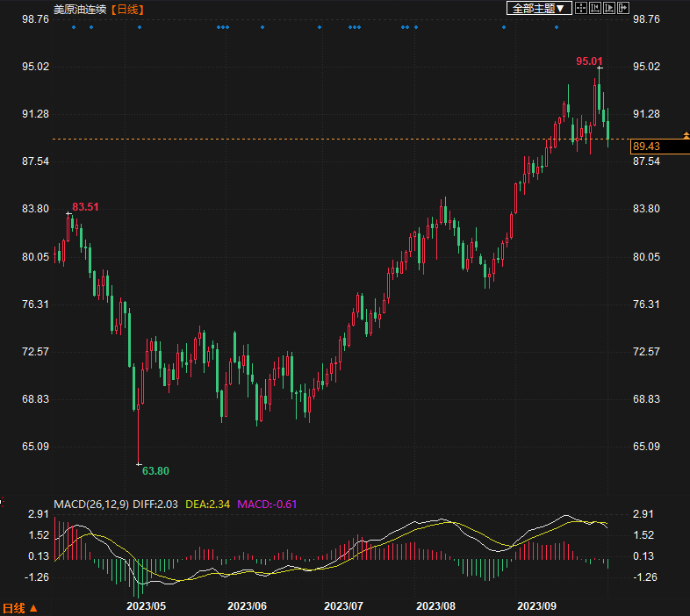Click the MACD(26,12,9) indicator label

coord(91,504)
